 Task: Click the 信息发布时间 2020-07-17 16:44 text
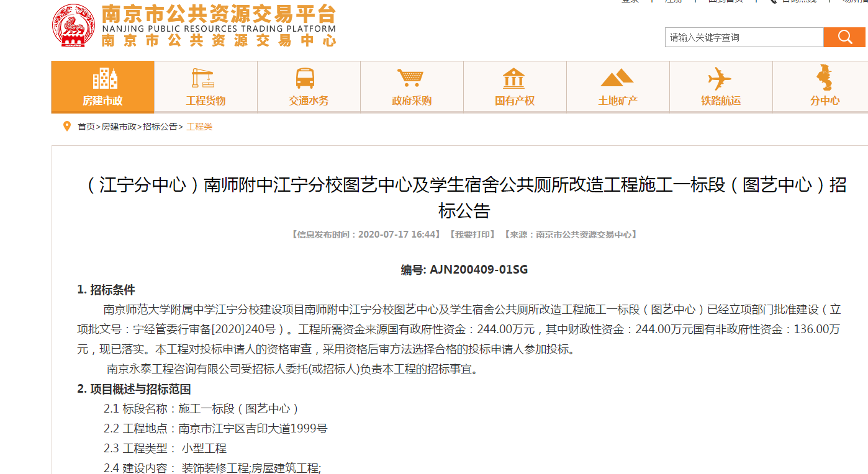tap(366, 235)
